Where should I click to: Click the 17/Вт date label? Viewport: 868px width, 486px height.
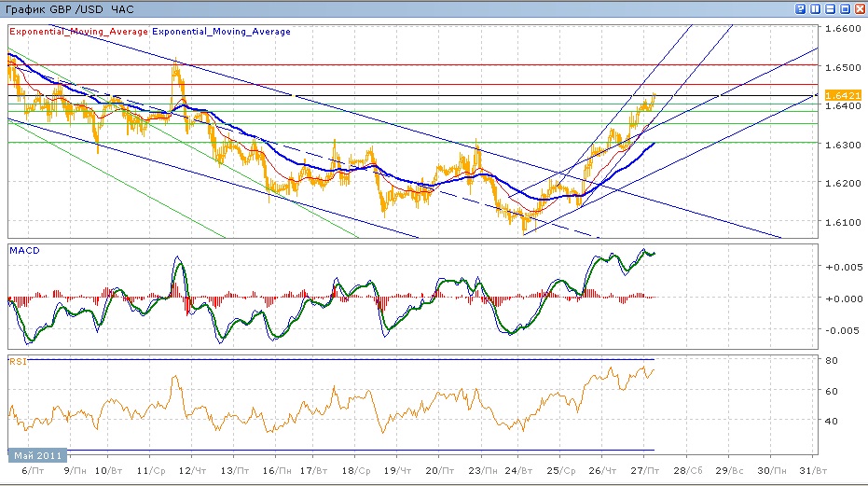tap(313, 470)
